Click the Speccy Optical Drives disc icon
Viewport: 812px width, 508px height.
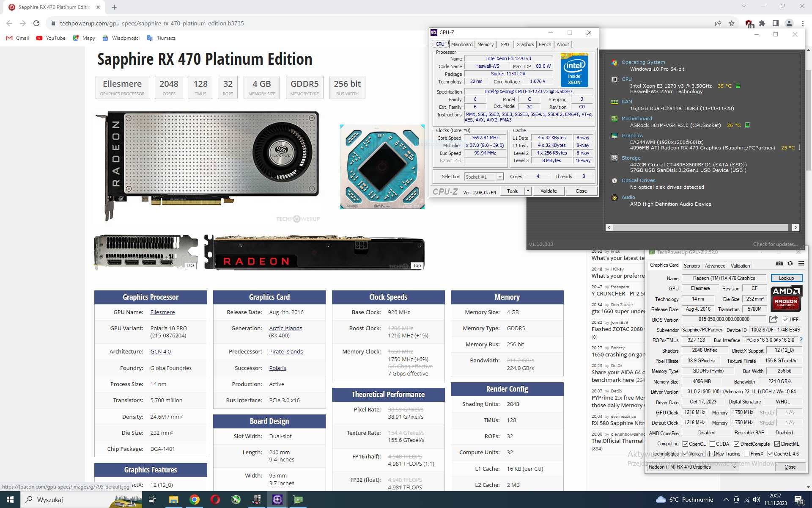pos(614,181)
